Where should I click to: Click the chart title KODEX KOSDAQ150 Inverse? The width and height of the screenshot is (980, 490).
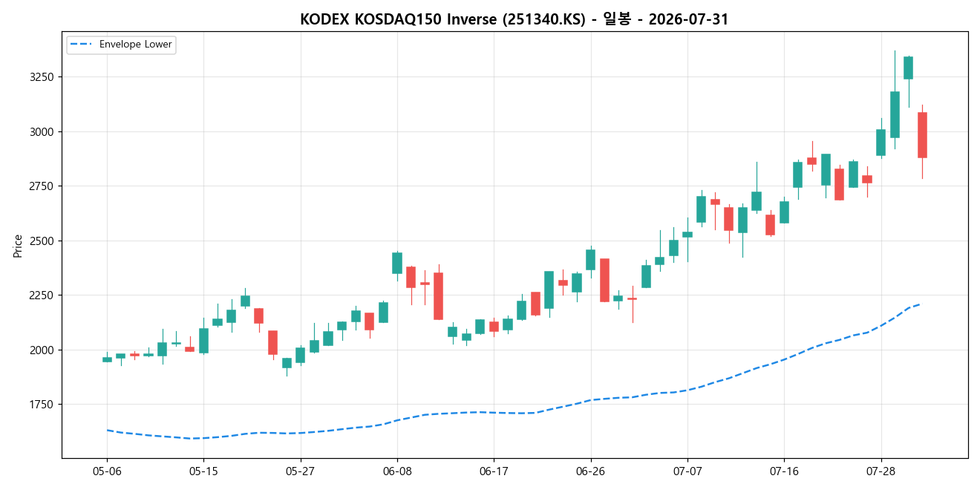[x=514, y=19]
